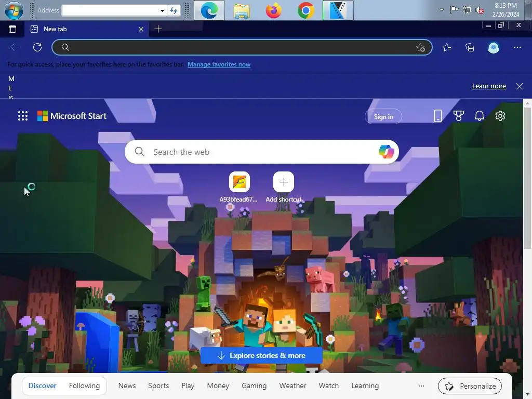Open the Edge tab actions menu icon
Screen dimensions: 532x399
[x=12, y=29]
